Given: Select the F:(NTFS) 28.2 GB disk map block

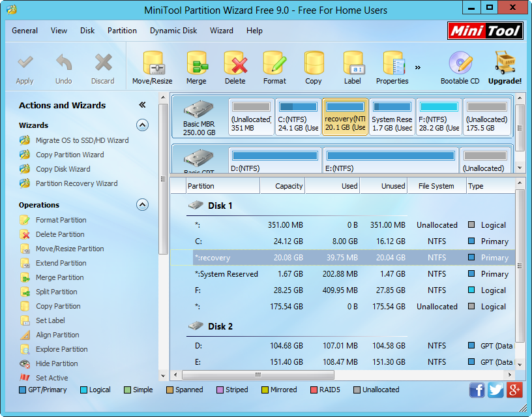Looking at the screenshot, I should (439, 117).
